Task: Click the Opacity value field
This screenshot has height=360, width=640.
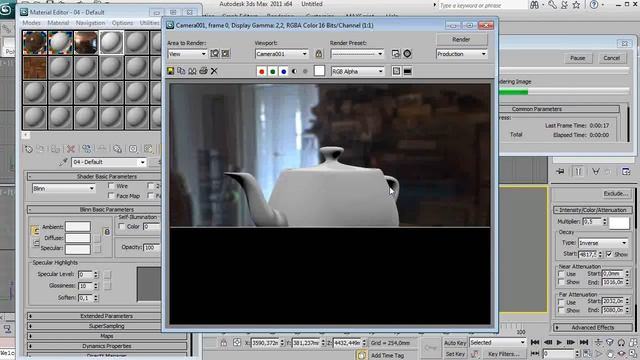Action: (x=151, y=247)
